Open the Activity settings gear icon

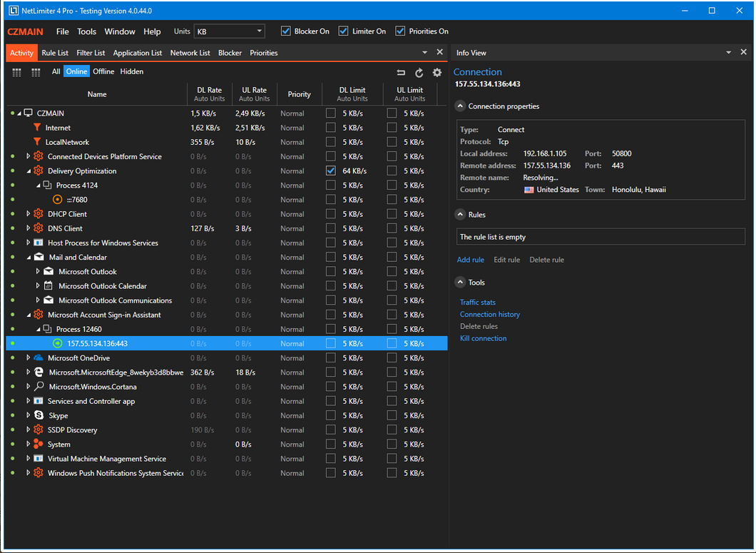pyautogui.click(x=436, y=72)
